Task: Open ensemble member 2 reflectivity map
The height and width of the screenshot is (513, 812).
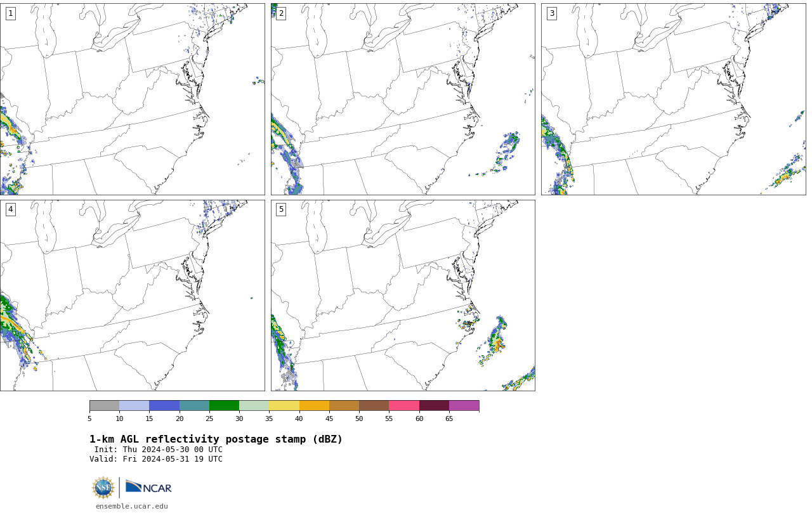Action: click(403, 99)
